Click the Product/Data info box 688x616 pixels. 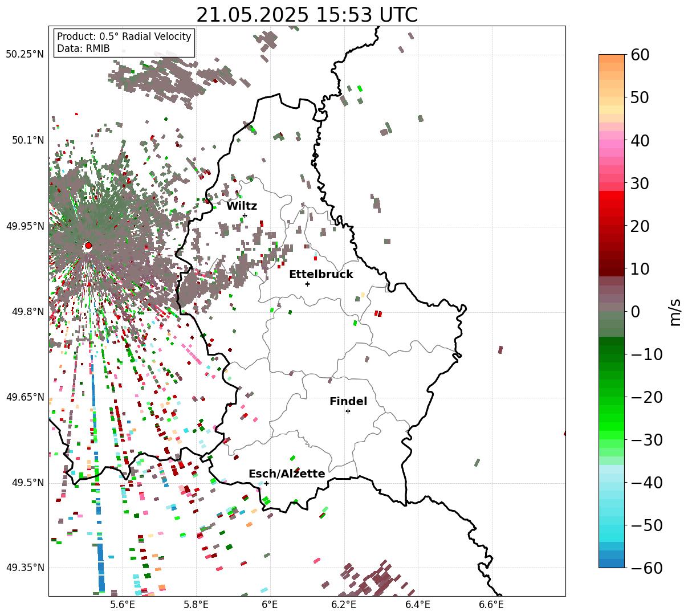[124, 43]
